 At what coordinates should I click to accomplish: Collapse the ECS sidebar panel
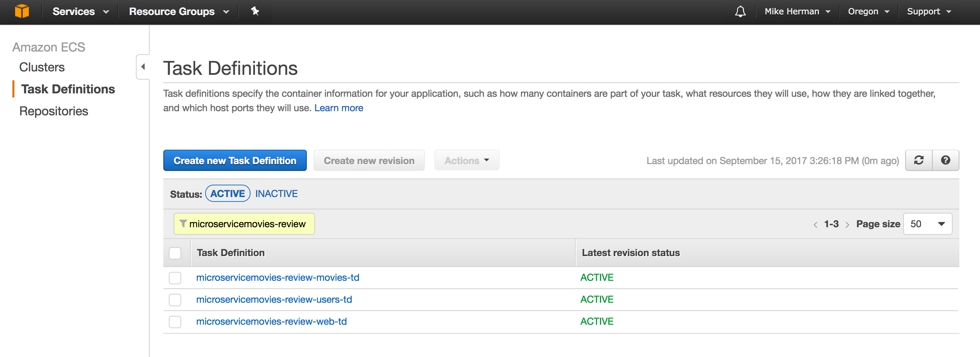pyautogui.click(x=143, y=66)
